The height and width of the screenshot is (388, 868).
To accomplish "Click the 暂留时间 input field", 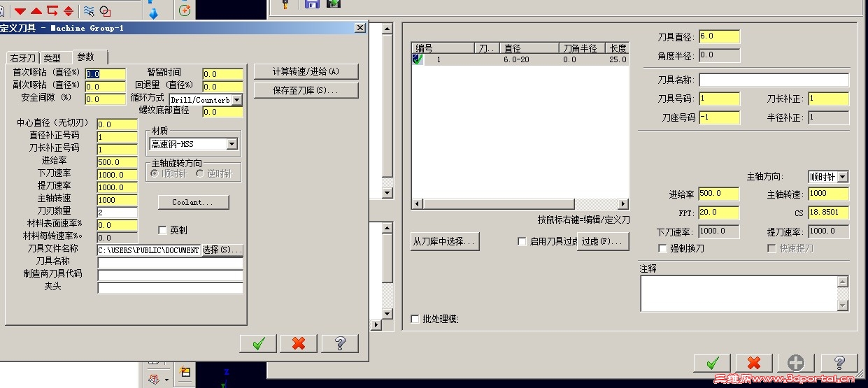I will point(222,74).
